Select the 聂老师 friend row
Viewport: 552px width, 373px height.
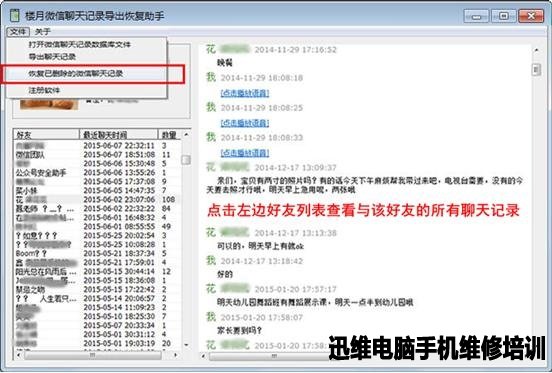point(97,209)
